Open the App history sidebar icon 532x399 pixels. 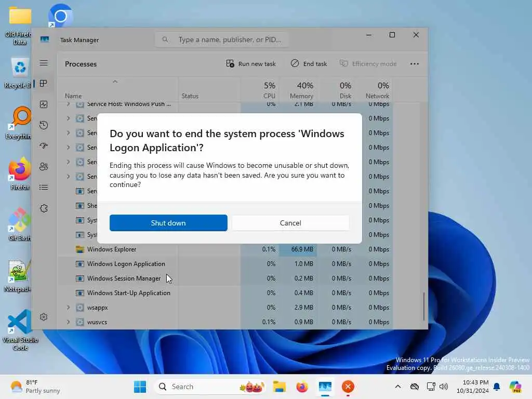[44, 125]
